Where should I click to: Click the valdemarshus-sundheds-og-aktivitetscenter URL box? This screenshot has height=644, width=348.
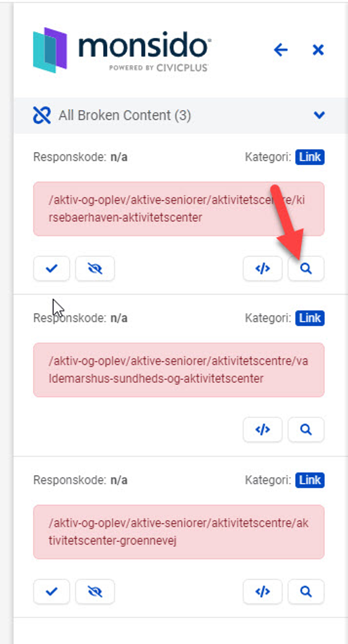(x=179, y=370)
